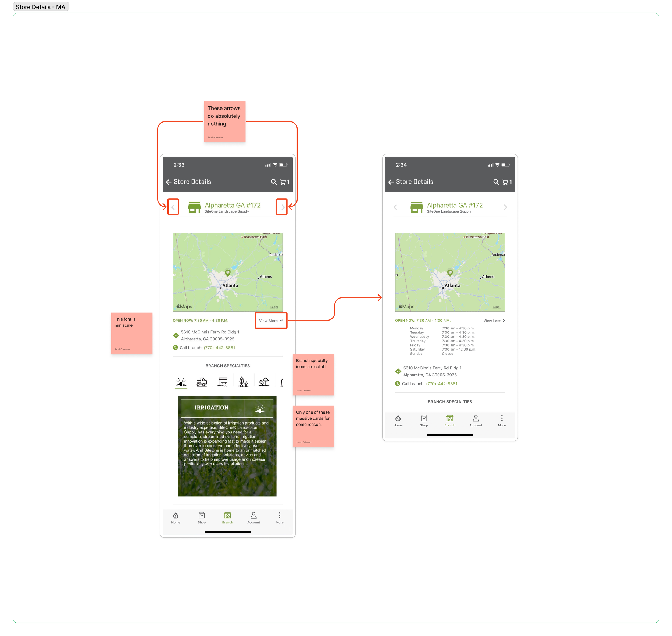Click Atlanta label on left map
Viewport: 672px width, 636px height.
[230, 285]
